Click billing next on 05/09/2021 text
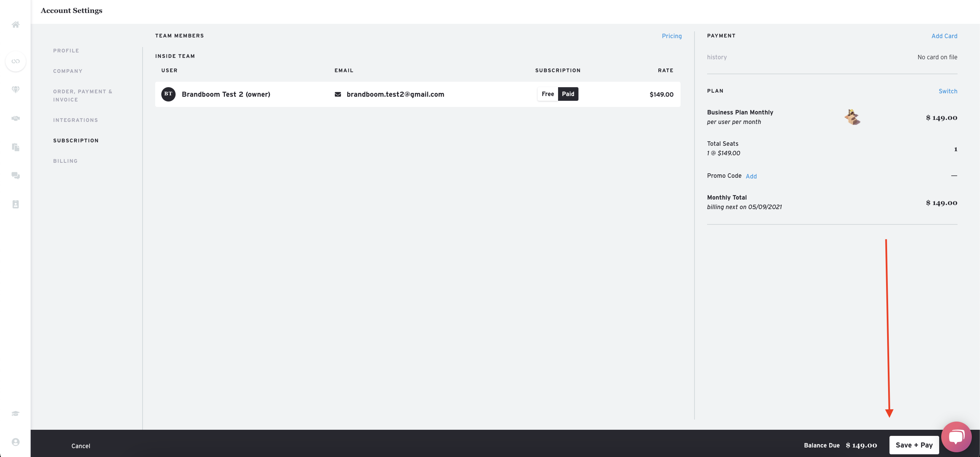The image size is (980, 457). 744,207
